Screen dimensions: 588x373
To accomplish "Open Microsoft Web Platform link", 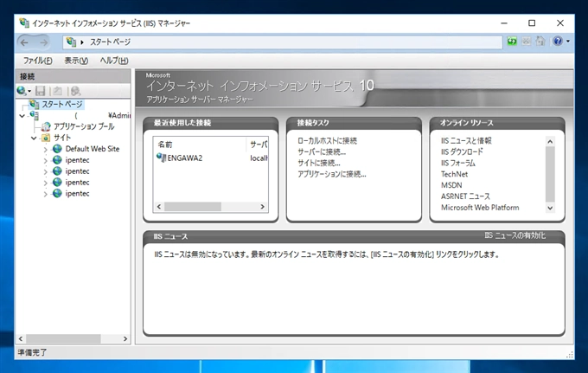I will tap(480, 208).
